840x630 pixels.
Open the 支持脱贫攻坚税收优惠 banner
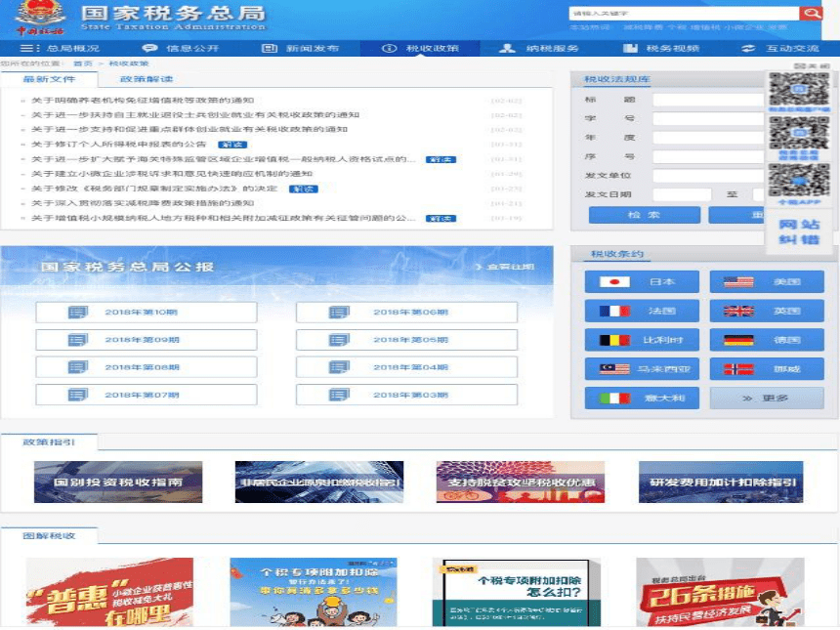521,483
